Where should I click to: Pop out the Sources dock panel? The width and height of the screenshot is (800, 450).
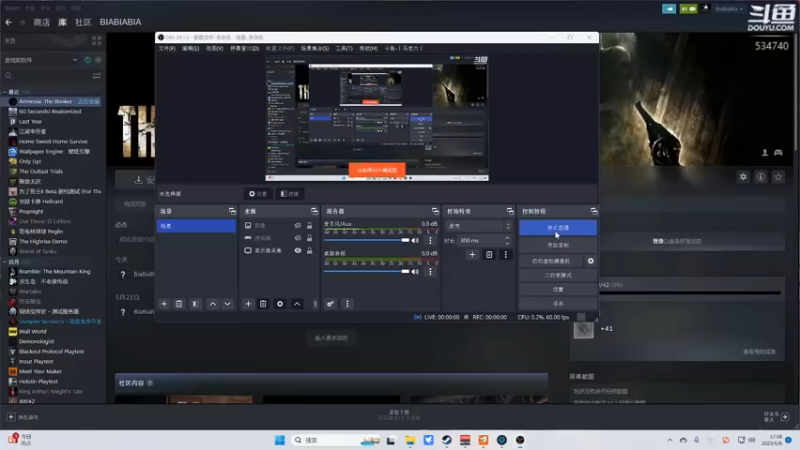314,211
